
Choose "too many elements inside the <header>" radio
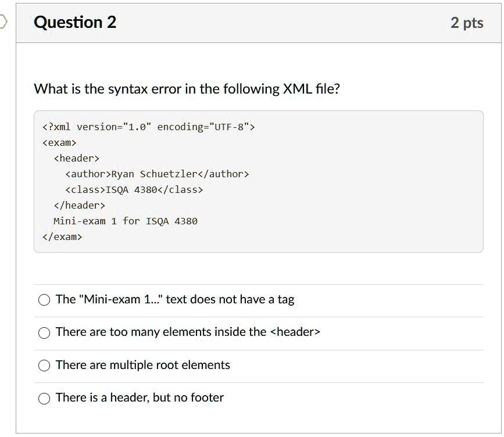[45, 332]
